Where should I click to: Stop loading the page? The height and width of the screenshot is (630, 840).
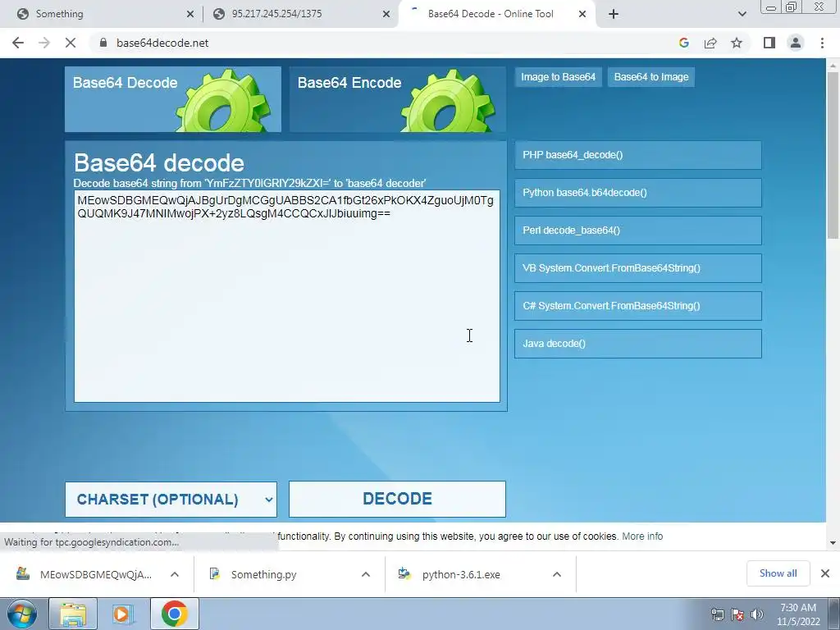(71, 43)
